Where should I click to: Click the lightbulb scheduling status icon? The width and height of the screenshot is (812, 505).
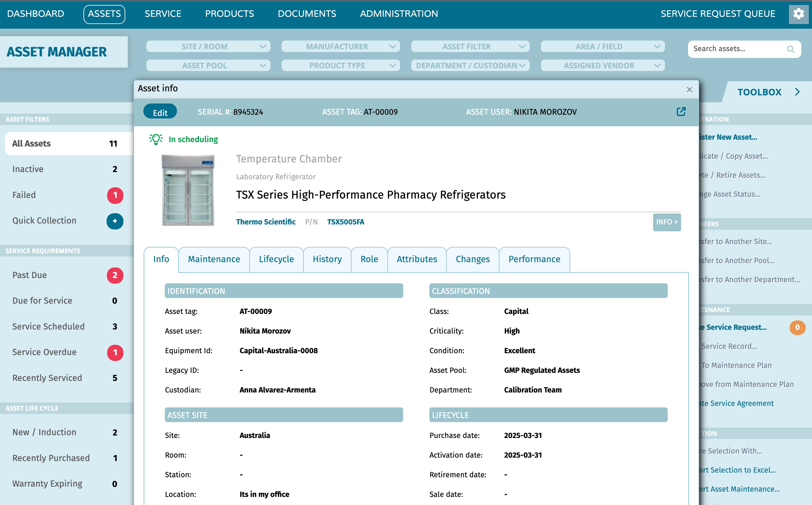(155, 139)
